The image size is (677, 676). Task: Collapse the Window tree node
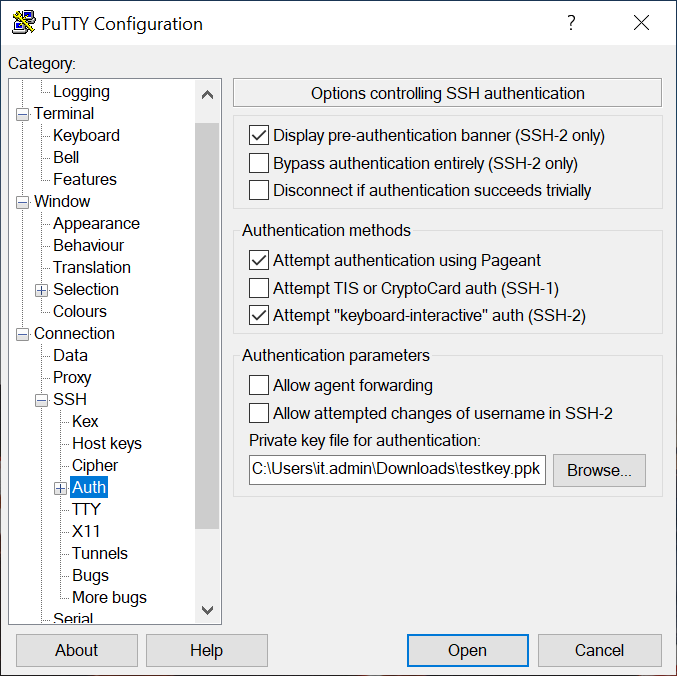coord(22,202)
